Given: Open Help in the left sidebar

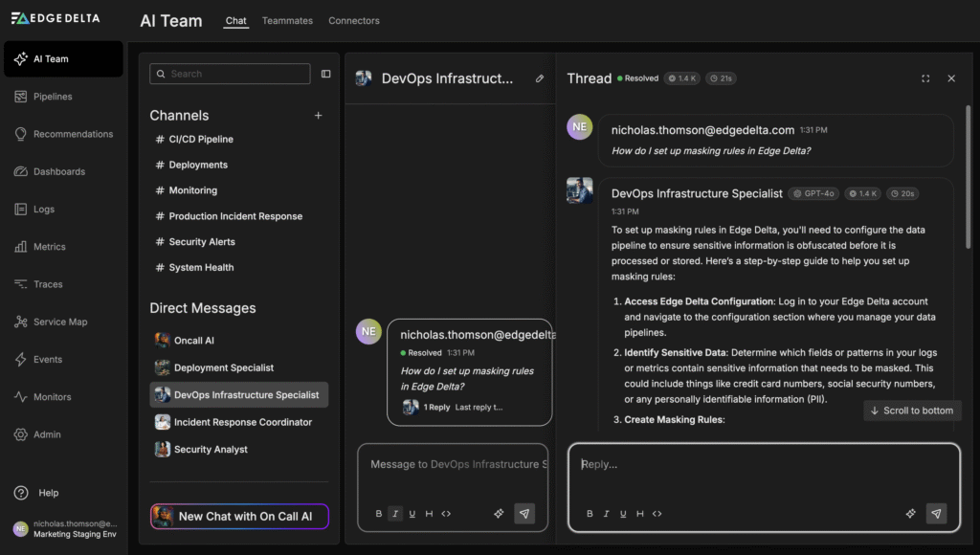Looking at the screenshot, I should (x=48, y=493).
